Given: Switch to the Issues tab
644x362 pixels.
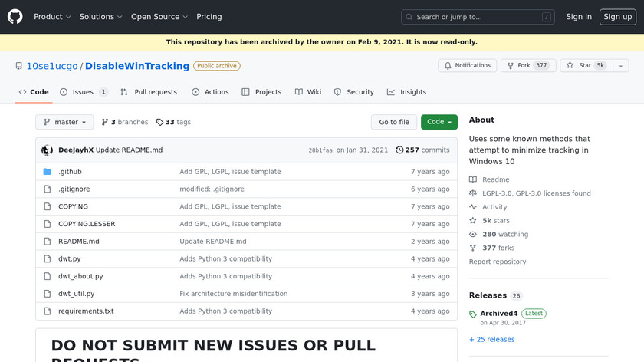Looking at the screenshot, I should (83, 92).
